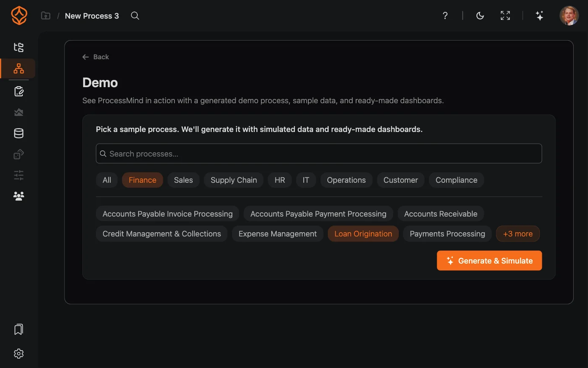The width and height of the screenshot is (588, 368).
Task: Open the chart dashboards sidebar icon
Action: [19, 112]
